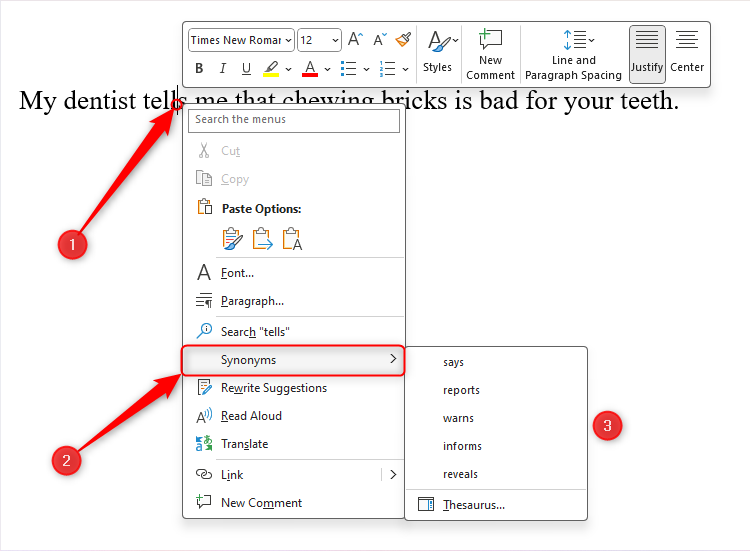This screenshot has height=551, width=750.
Task: Increase font size with grow icon
Action: coord(355,40)
